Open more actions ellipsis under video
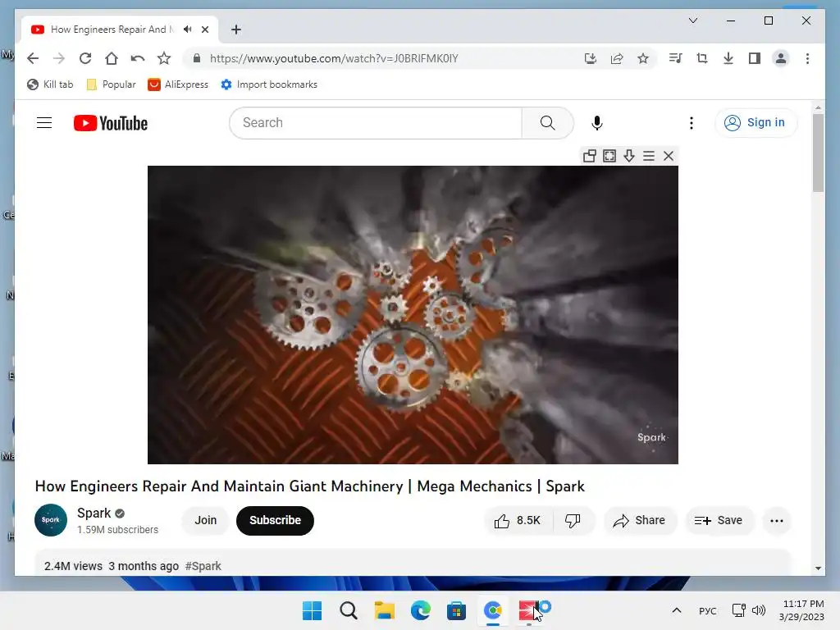This screenshot has width=840, height=630. coord(777,521)
